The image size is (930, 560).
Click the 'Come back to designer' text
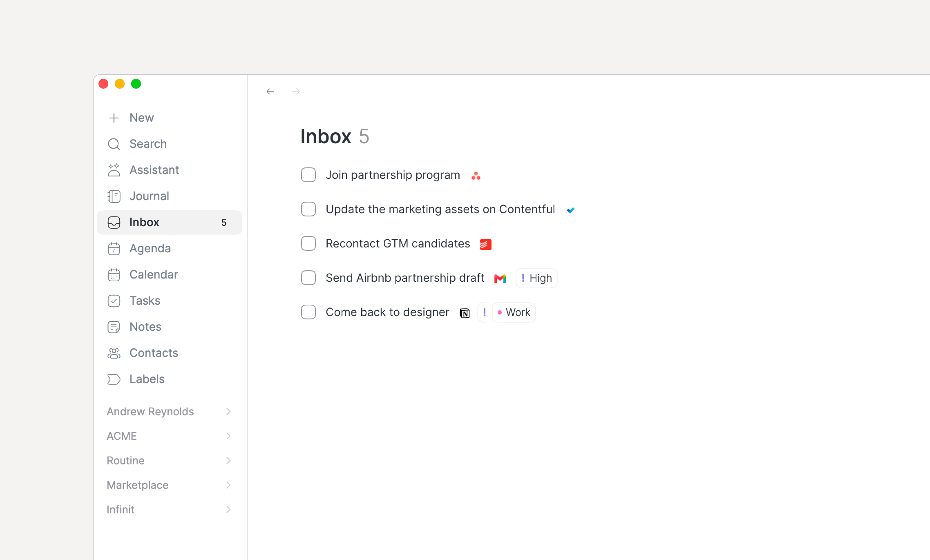[x=387, y=312]
